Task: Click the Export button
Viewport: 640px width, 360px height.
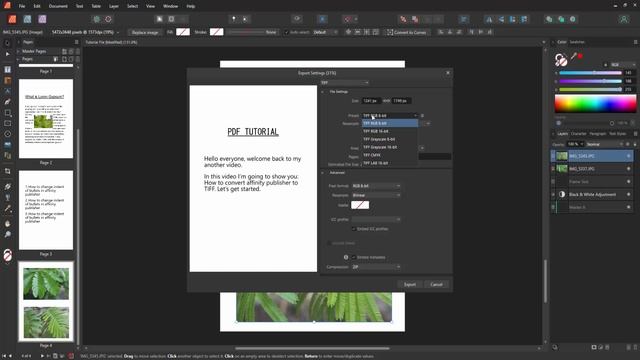Action: pyautogui.click(x=410, y=284)
